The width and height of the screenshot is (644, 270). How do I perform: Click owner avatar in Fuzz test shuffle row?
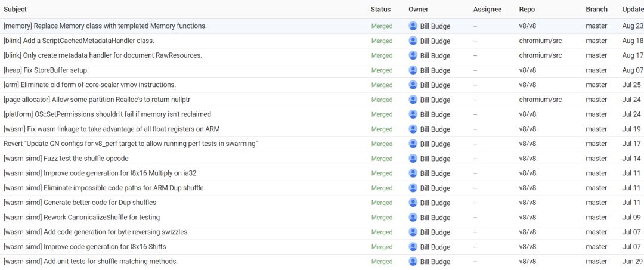click(x=413, y=159)
